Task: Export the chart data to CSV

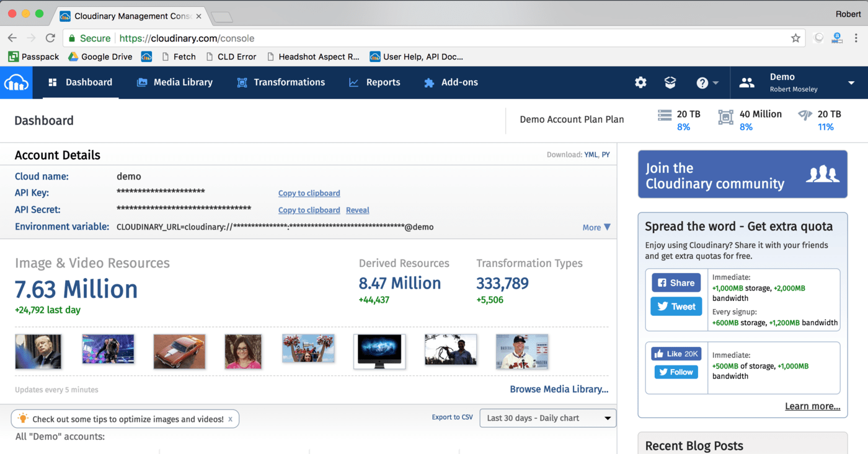Action: (452, 417)
